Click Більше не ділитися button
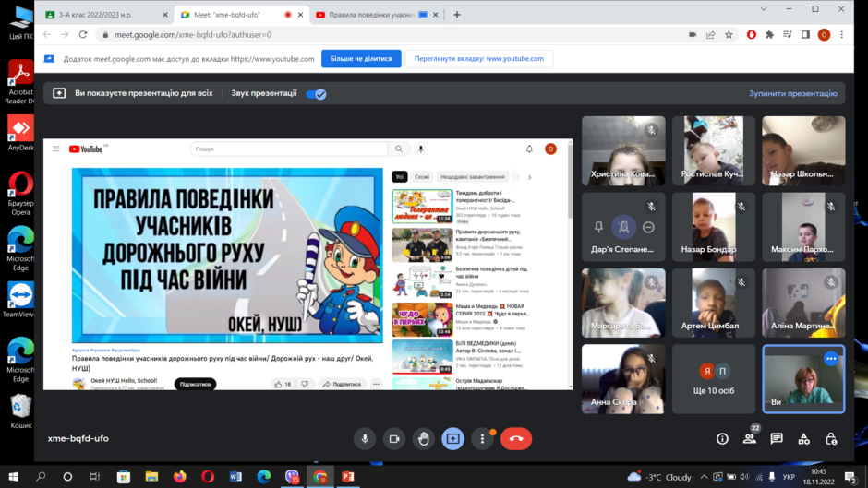 tap(361, 59)
